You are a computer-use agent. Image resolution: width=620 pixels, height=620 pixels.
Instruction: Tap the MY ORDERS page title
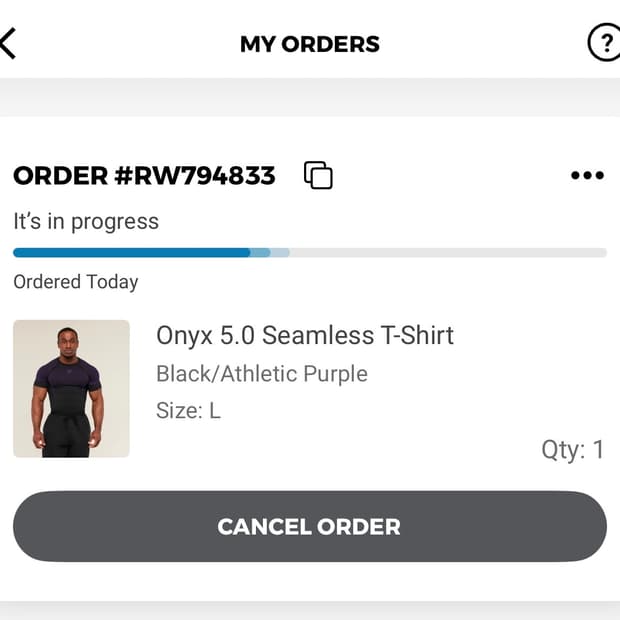310,44
